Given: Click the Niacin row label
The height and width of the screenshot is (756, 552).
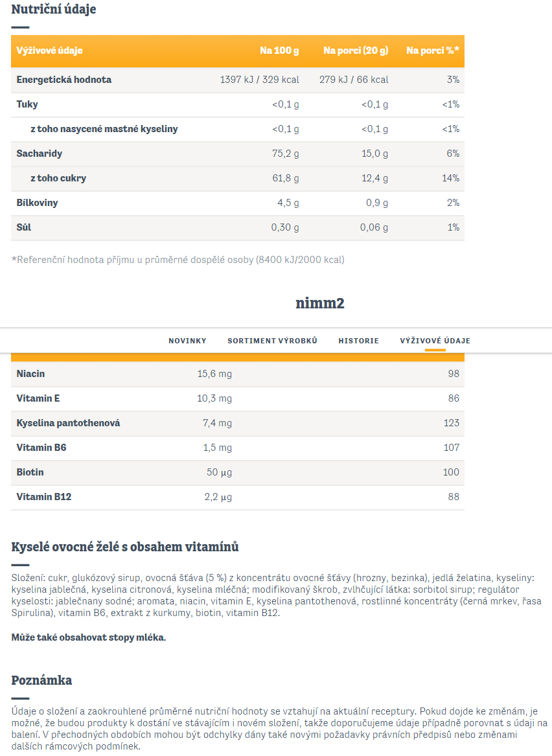Looking at the screenshot, I should 30,374.
